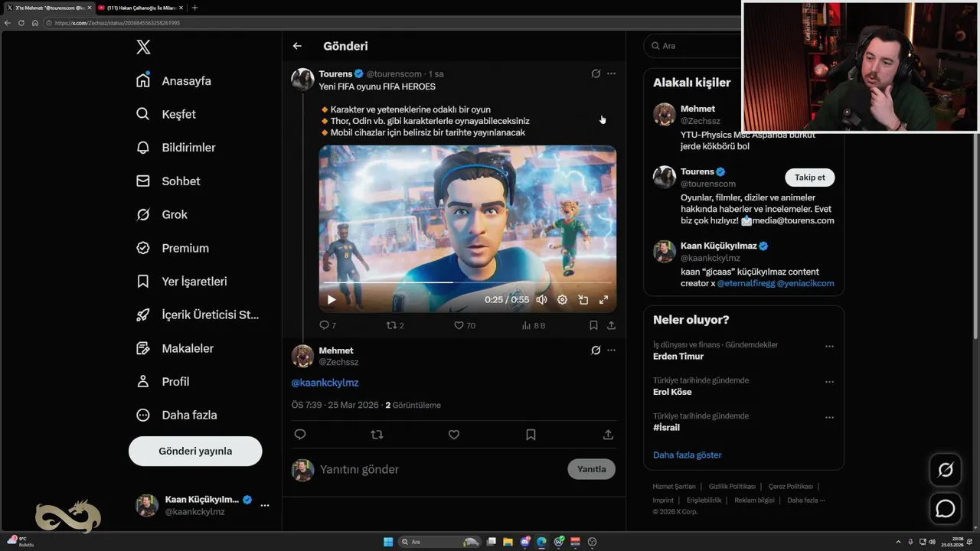Mute the video volume
Image resolution: width=980 pixels, height=551 pixels.
point(541,300)
